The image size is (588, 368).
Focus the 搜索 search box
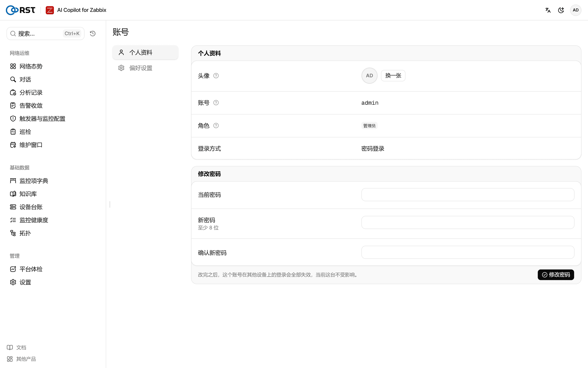click(x=46, y=34)
